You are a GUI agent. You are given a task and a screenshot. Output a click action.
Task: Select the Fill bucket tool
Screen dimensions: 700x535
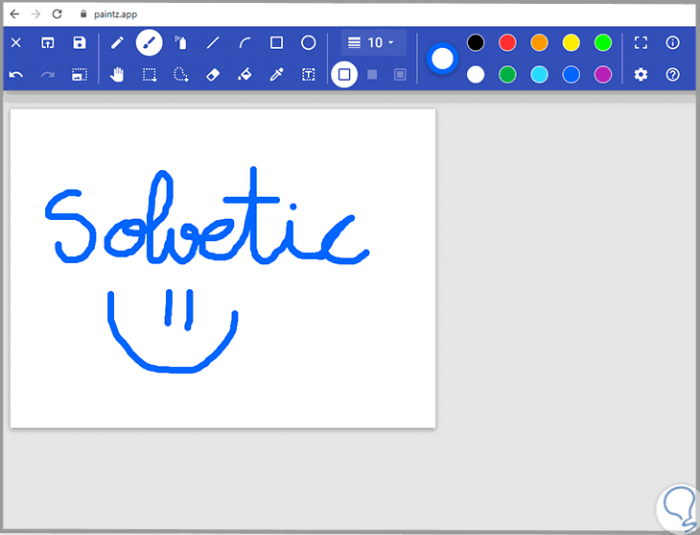coord(245,75)
